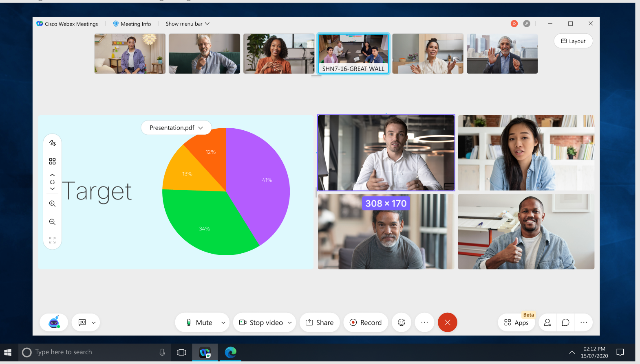640x364 pixels.
Task: Toggle closed captions with the CC button
Action: tap(82, 322)
